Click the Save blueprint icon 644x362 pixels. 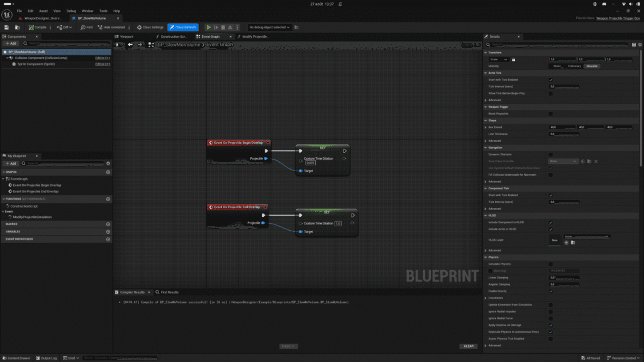[6, 28]
